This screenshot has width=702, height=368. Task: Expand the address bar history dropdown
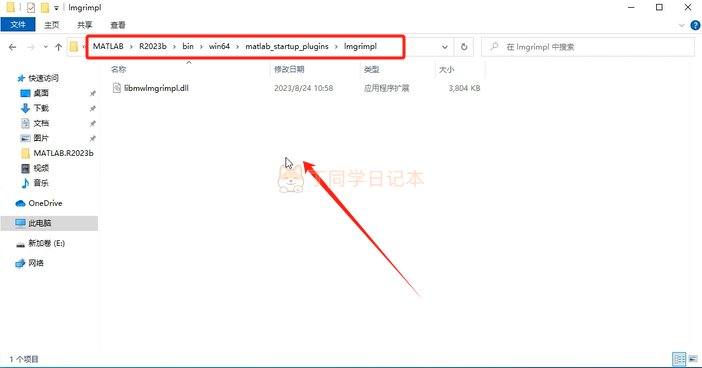click(x=445, y=47)
